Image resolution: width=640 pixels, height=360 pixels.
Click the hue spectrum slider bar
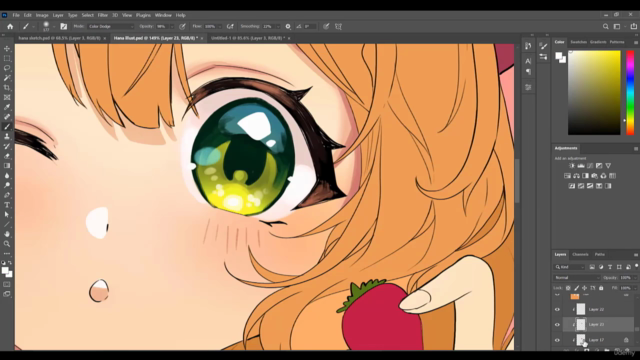point(630,93)
